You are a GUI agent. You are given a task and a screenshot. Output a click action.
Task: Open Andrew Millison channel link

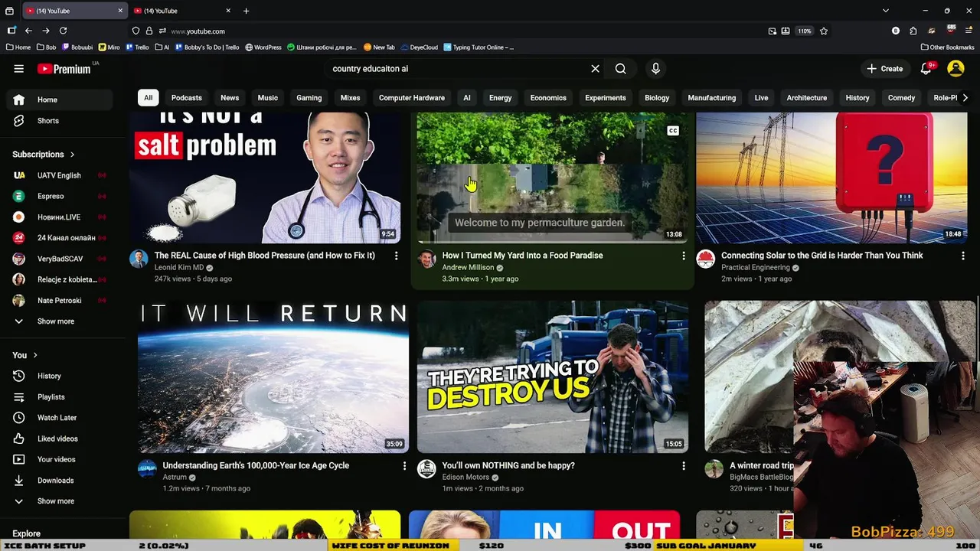[468, 268]
